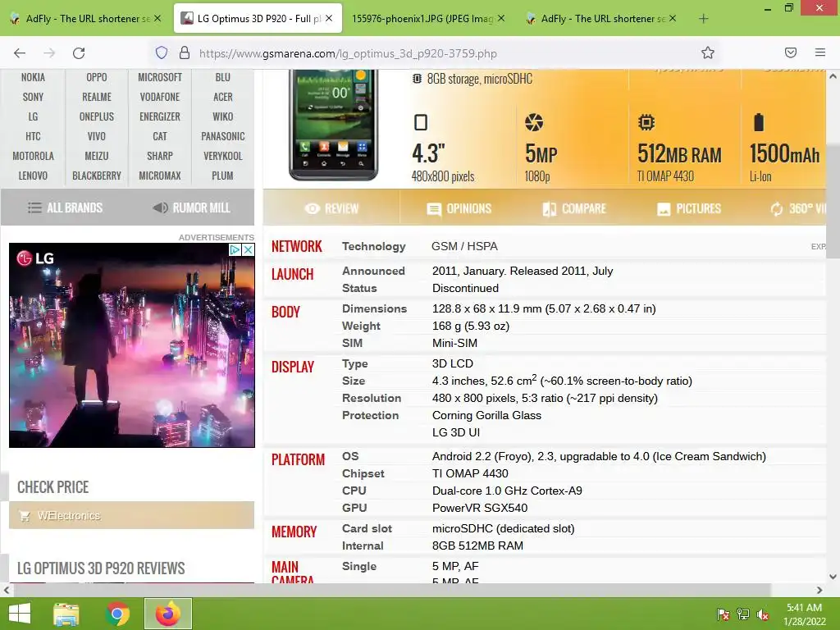This screenshot has width=840, height=630.
Task: Save to Pocket icon in toolbar
Action: coord(791,52)
